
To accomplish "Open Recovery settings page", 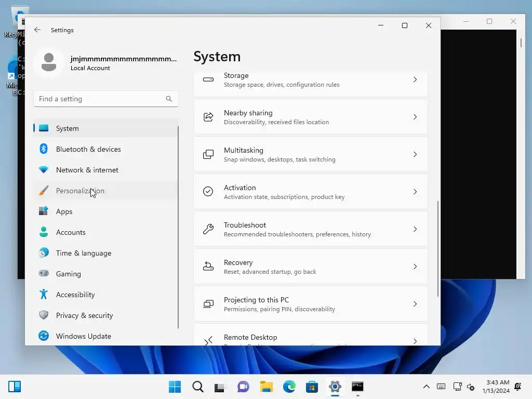I will (x=311, y=267).
